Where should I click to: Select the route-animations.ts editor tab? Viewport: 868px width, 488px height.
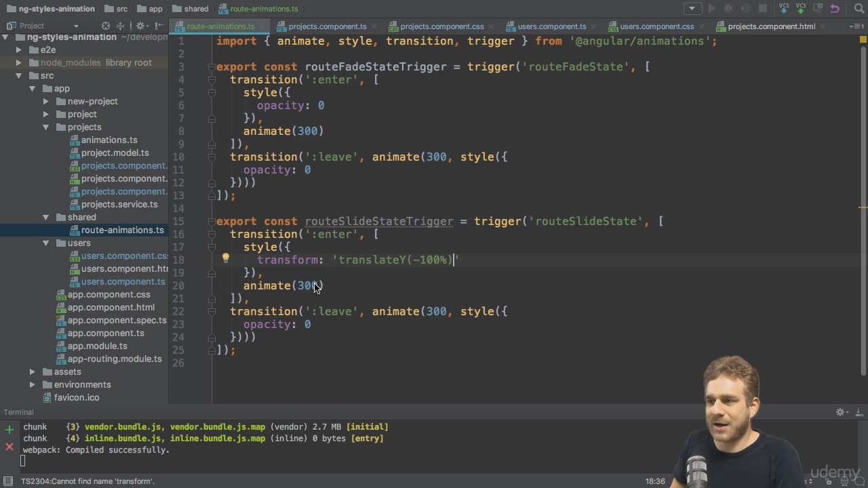click(220, 26)
